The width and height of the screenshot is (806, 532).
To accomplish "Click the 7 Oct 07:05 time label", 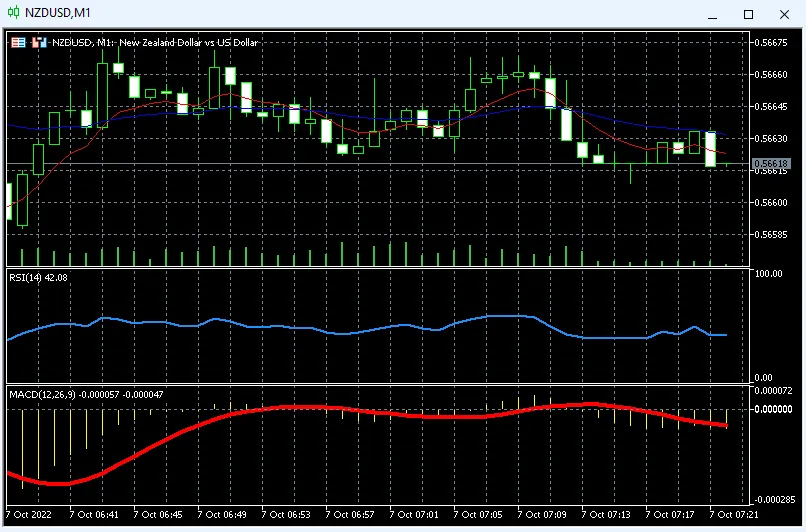I will [478, 515].
